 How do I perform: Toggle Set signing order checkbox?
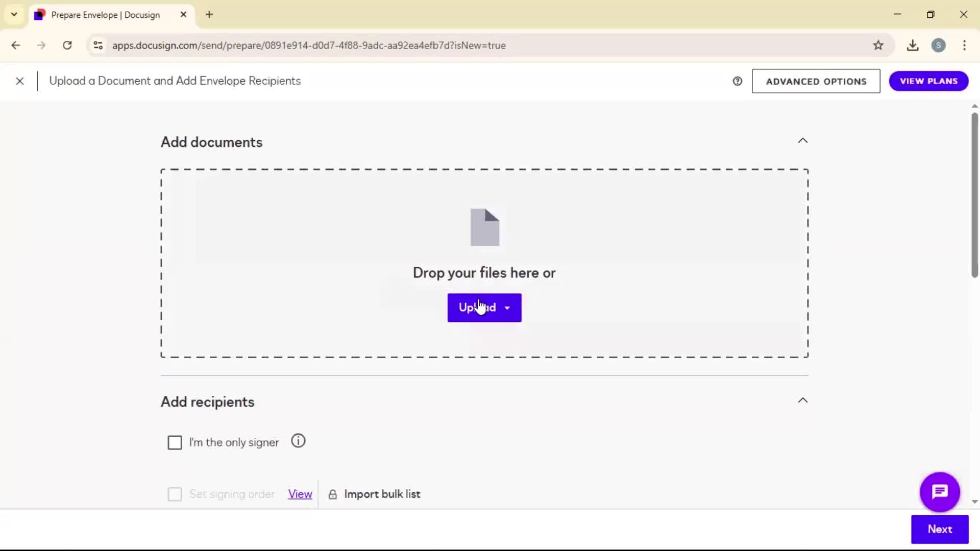175,494
